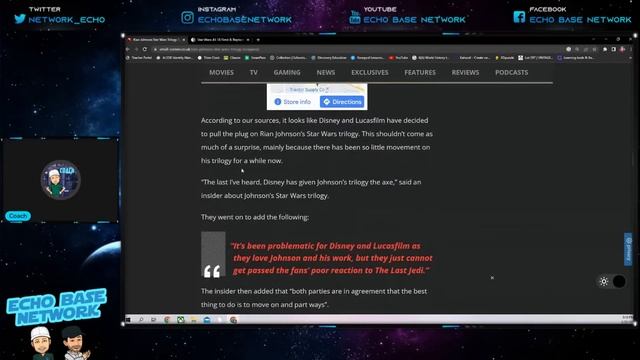Open the GAMING section
Image resolution: width=640 pixels, height=360 pixels.
click(287, 72)
